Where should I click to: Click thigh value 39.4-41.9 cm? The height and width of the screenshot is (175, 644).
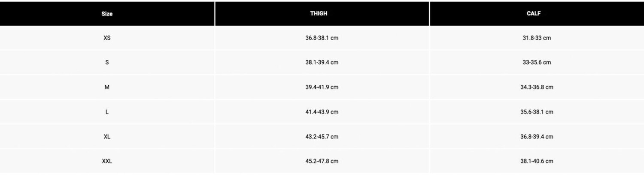[322, 87]
